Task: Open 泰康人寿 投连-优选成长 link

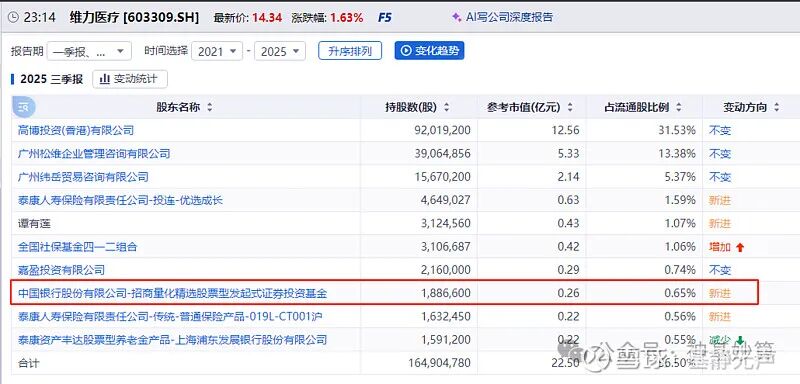Action: click(120, 200)
